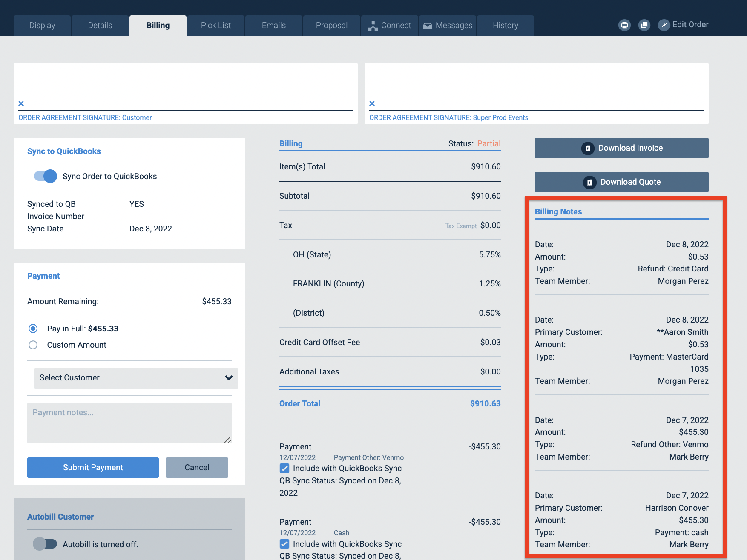Click the Edit Order pencil icon
Viewport: 747px width, 560px height.
(664, 25)
